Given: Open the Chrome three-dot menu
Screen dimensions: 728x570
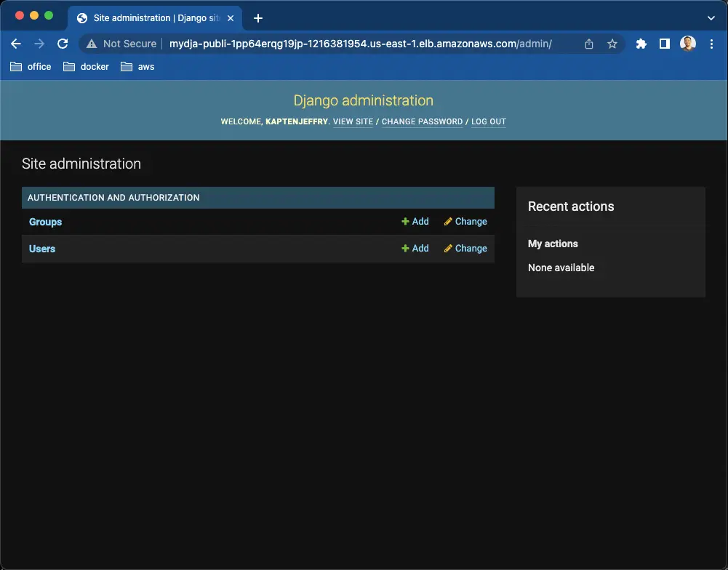Looking at the screenshot, I should (711, 44).
